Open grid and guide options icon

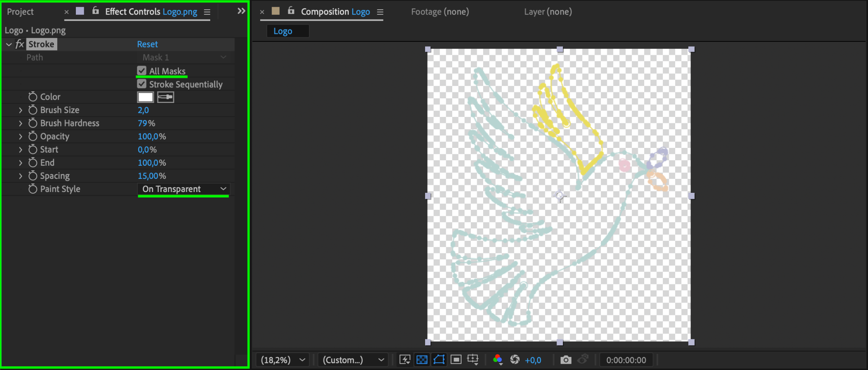[473, 360]
